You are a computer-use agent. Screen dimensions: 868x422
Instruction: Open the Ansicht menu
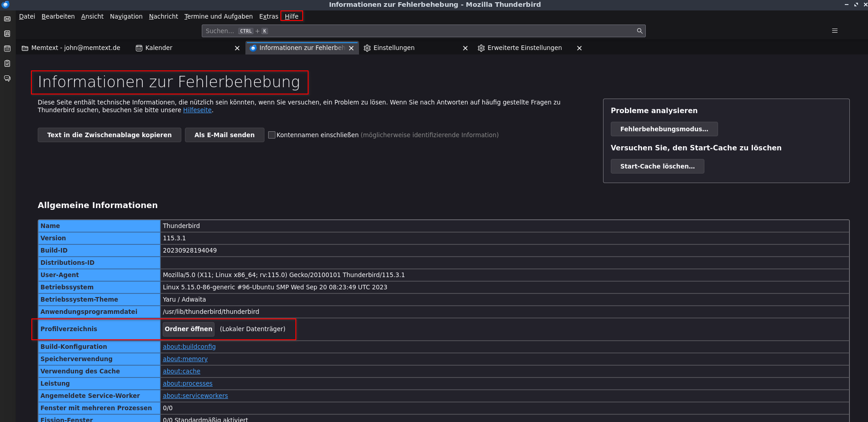point(92,16)
